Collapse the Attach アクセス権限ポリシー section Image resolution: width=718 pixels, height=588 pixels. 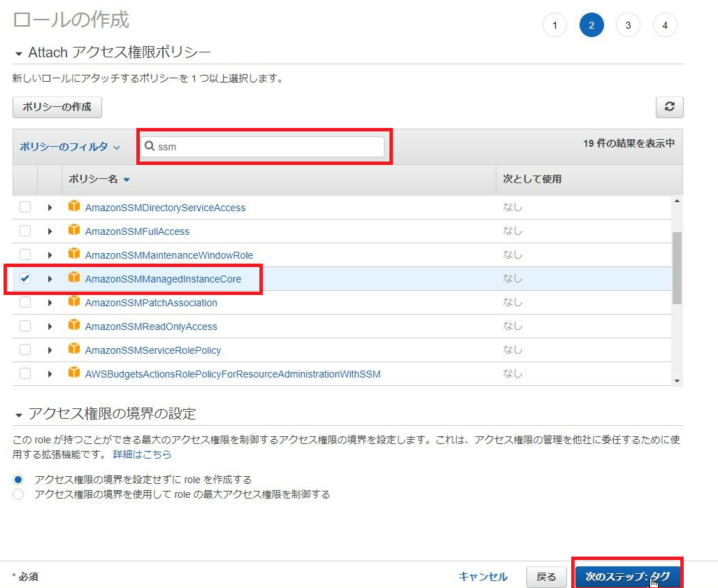19,54
